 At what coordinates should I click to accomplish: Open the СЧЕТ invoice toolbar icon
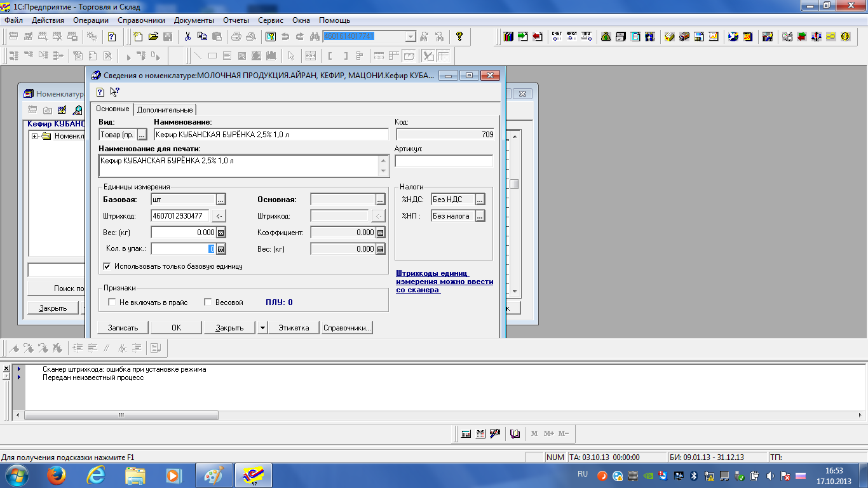(557, 37)
